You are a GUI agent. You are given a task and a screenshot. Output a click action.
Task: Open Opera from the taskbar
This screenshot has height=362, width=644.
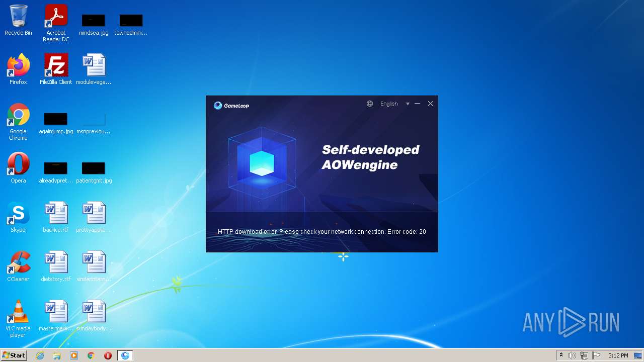coord(108,355)
